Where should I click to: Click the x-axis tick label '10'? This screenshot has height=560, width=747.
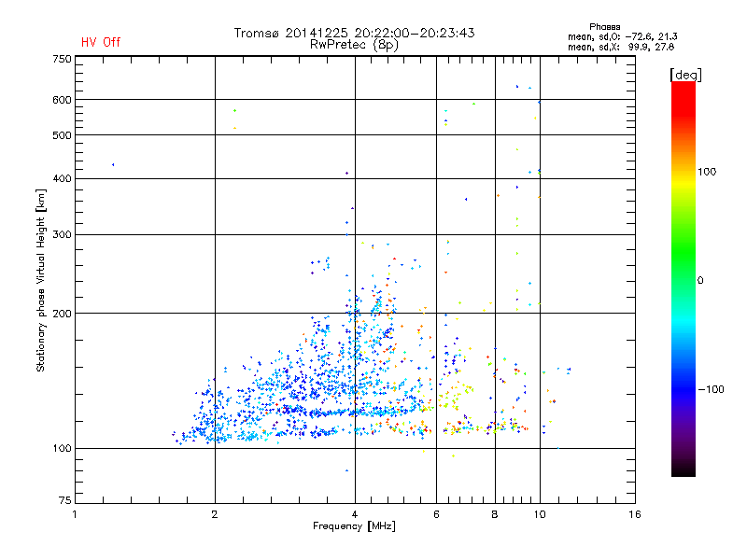pos(540,514)
